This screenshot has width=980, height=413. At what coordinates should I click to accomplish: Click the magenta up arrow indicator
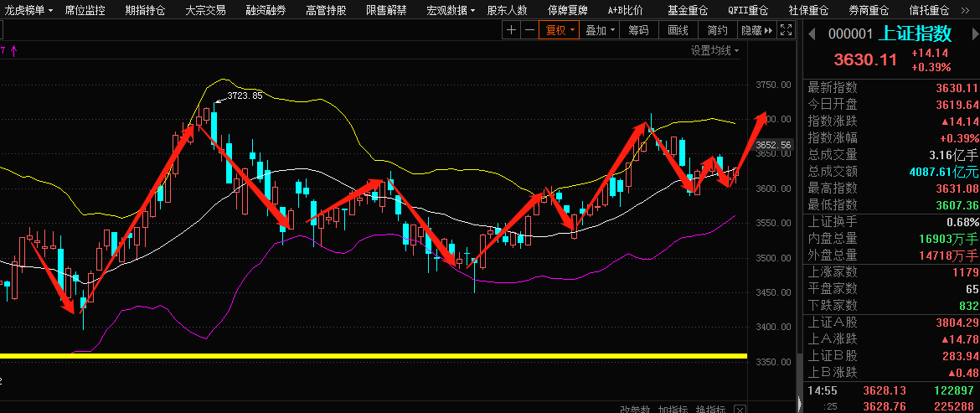click(13, 51)
